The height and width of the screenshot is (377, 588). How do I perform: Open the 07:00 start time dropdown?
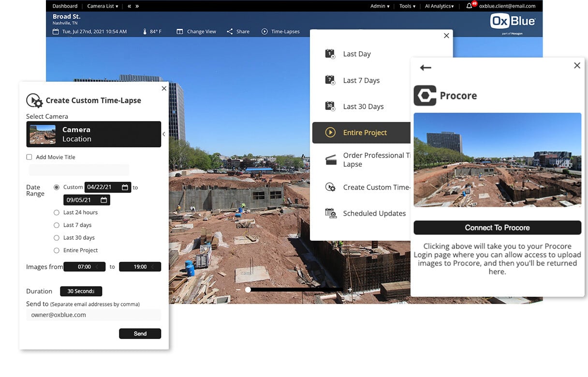[84, 266]
